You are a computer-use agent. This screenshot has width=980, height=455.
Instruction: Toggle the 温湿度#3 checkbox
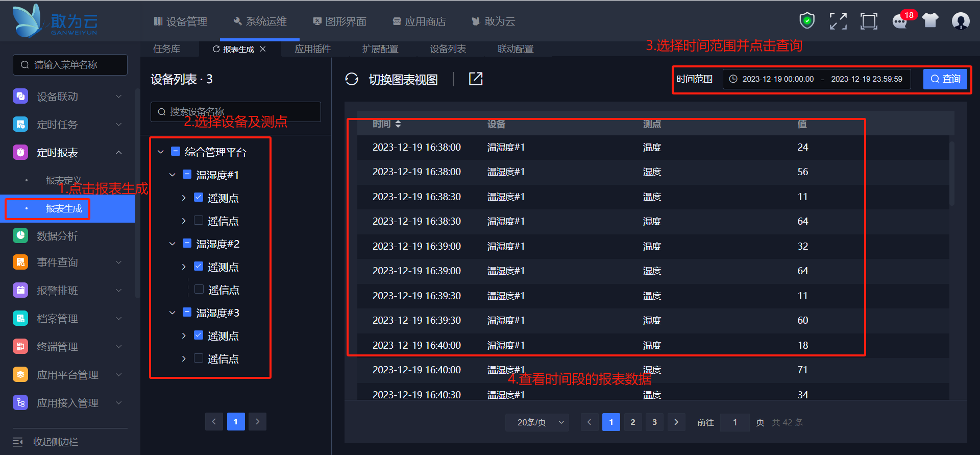click(x=187, y=313)
